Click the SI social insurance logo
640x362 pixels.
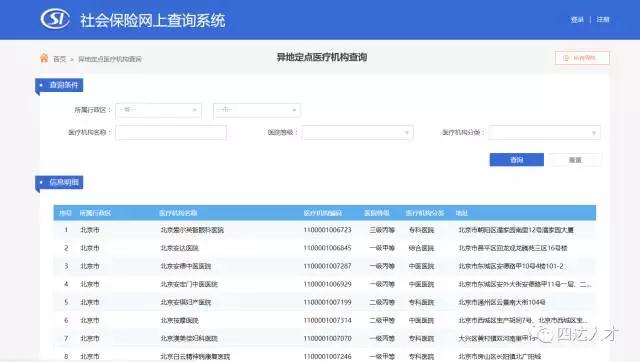tap(55, 19)
